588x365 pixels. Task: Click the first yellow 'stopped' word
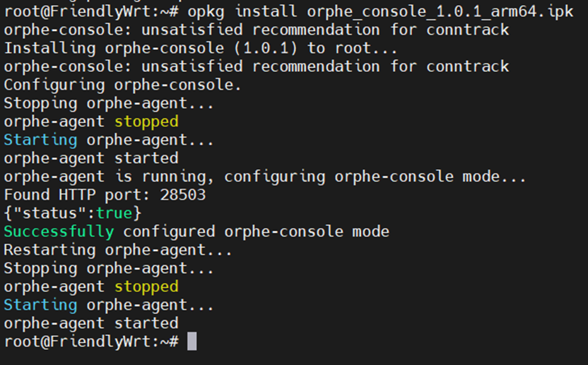(146, 122)
